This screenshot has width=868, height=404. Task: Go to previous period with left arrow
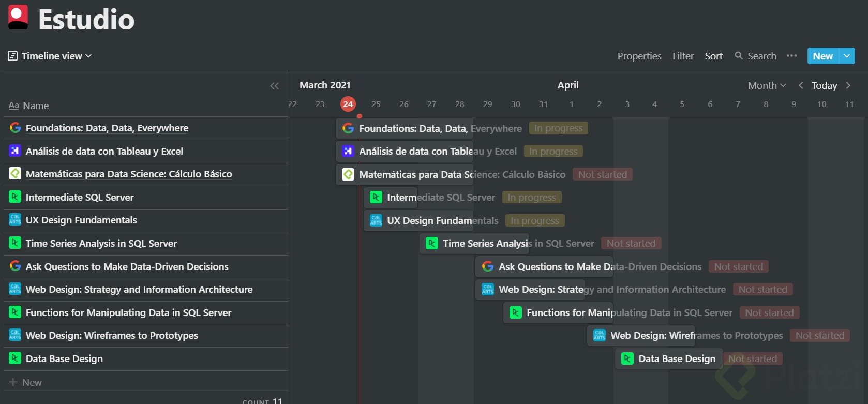pos(801,85)
